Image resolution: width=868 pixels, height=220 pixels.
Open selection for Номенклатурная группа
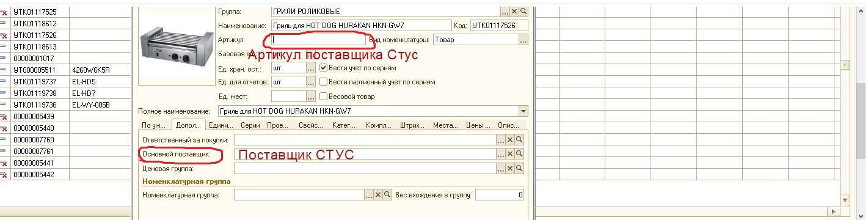(369, 195)
